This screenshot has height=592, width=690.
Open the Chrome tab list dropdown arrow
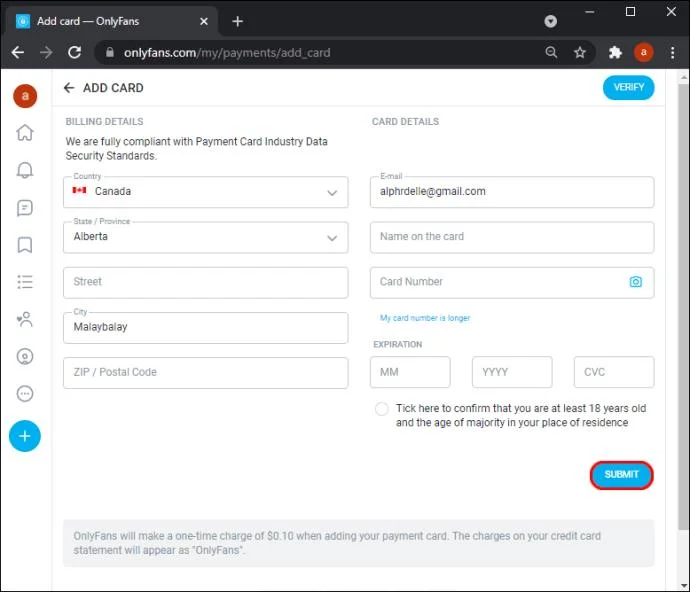550,21
